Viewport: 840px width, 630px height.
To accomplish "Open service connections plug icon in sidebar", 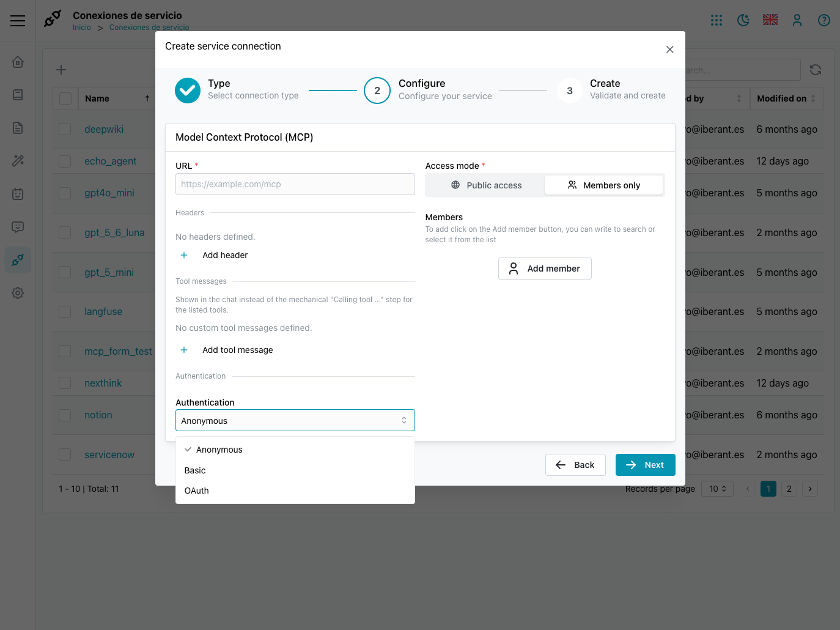I will coord(18,260).
